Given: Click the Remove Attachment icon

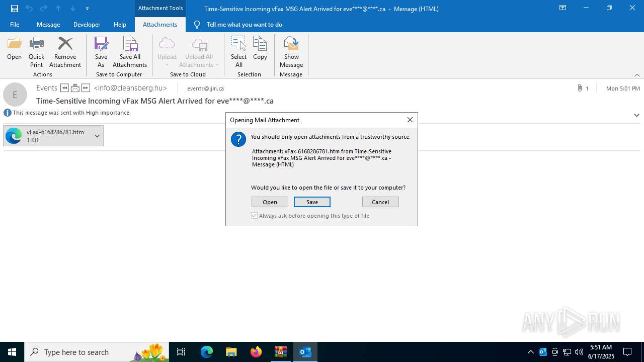Looking at the screenshot, I should pyautogui.click(x=65, y=44).
